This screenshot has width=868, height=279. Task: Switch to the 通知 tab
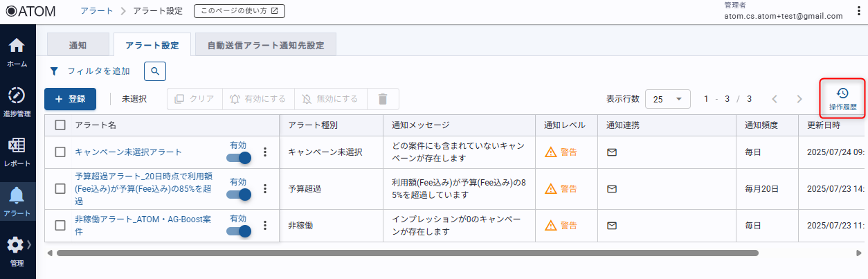pyautogui.click(x=78, y=45)
